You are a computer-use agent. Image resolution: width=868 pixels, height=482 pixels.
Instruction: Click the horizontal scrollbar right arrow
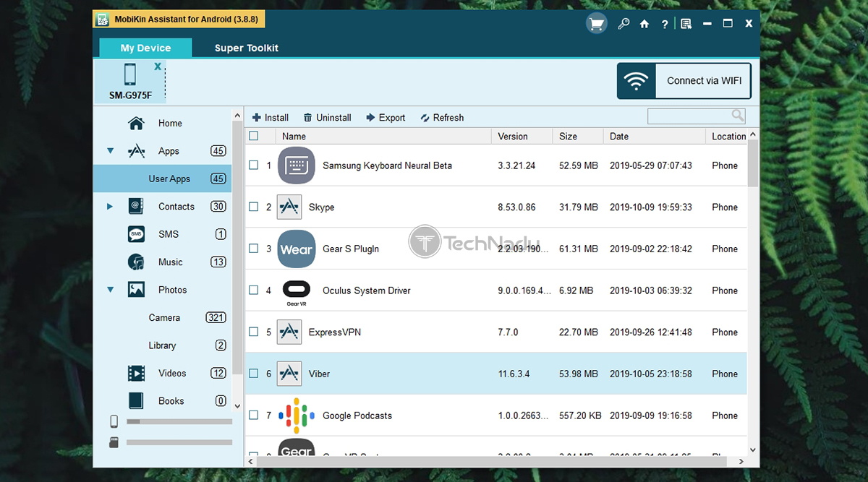[741, 461]
